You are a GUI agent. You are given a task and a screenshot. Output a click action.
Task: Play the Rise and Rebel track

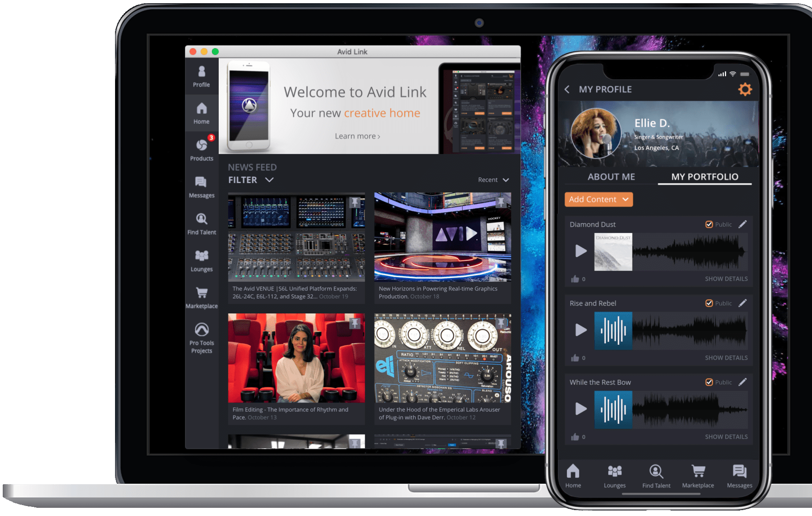click(x=581, y=330)
